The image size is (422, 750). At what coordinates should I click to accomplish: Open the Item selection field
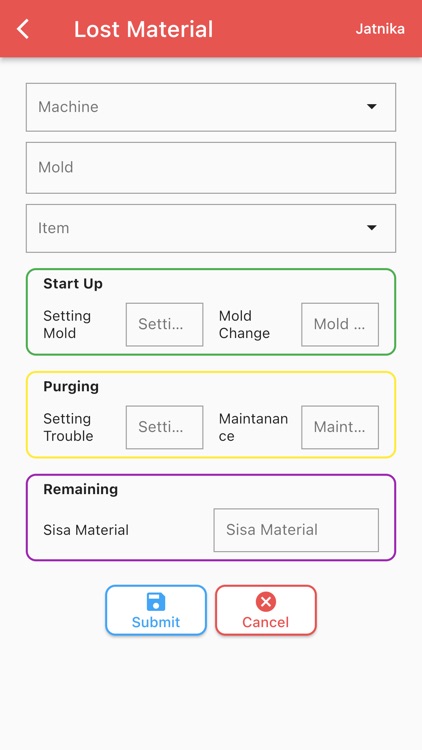[211, 228]
